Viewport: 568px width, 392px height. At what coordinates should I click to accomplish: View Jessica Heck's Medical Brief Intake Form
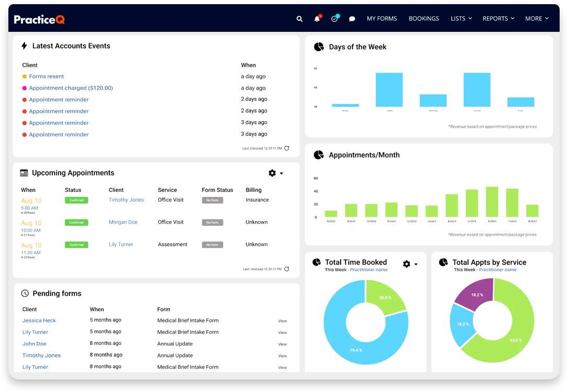(x=282, y=320)
